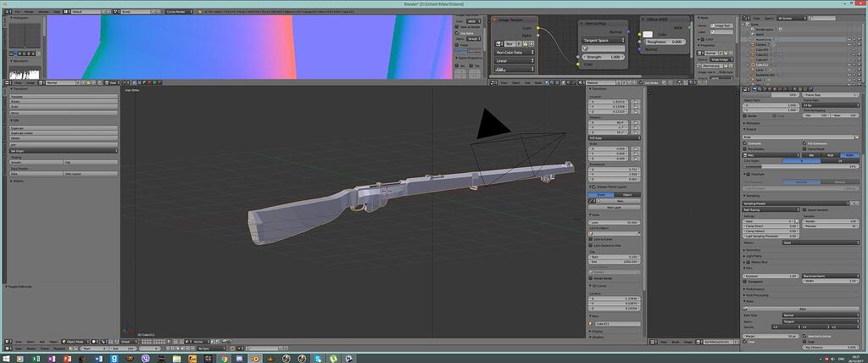
Task: Open the Help menu
Action: 57,11
